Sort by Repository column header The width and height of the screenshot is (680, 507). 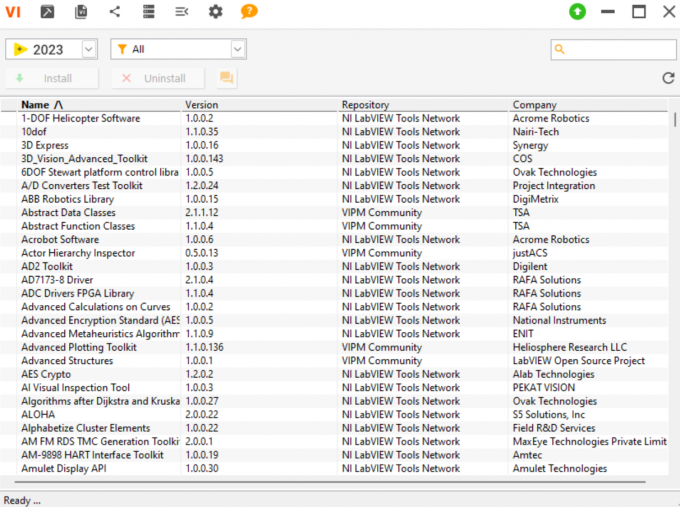coord(423,105)
